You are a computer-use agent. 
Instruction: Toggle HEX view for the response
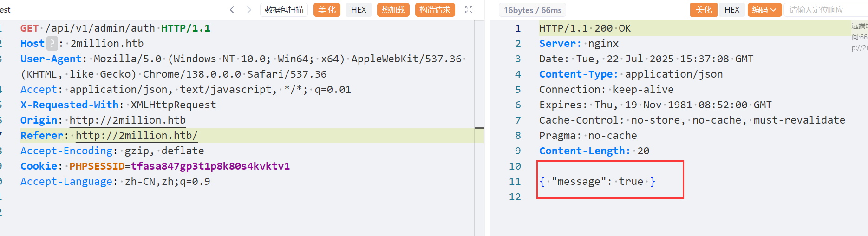[732, 10]
